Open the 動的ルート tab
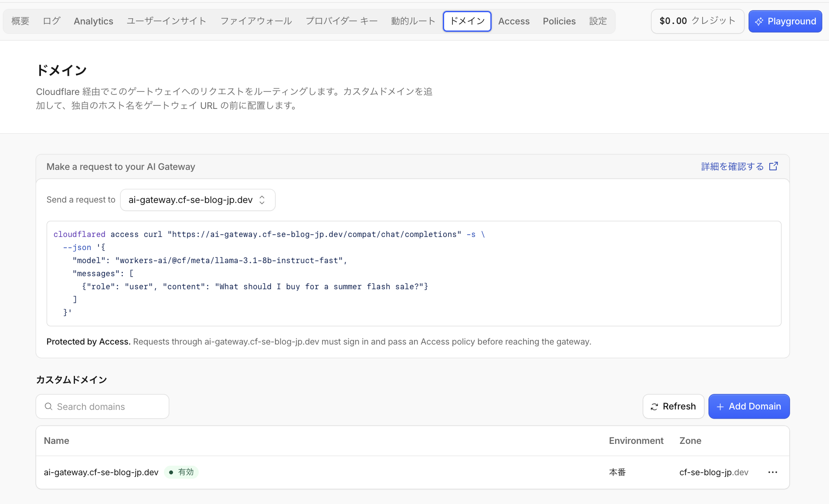This screenshot has width=829, height=504. point(413,21)
